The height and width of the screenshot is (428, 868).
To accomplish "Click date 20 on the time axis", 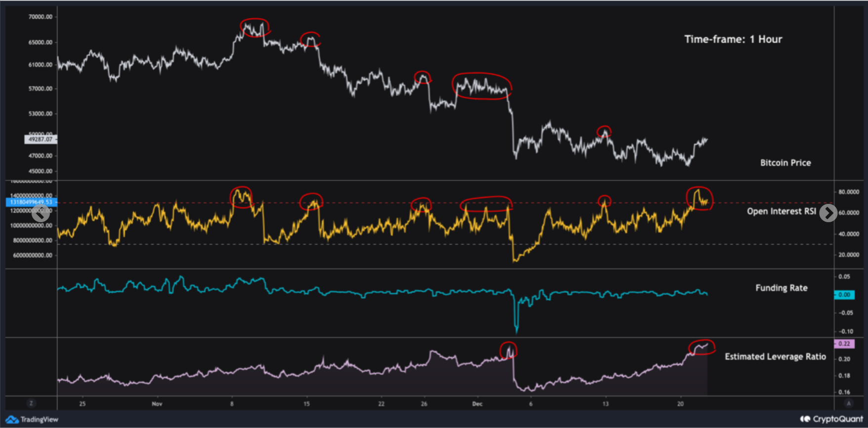I will coord(680,404).
